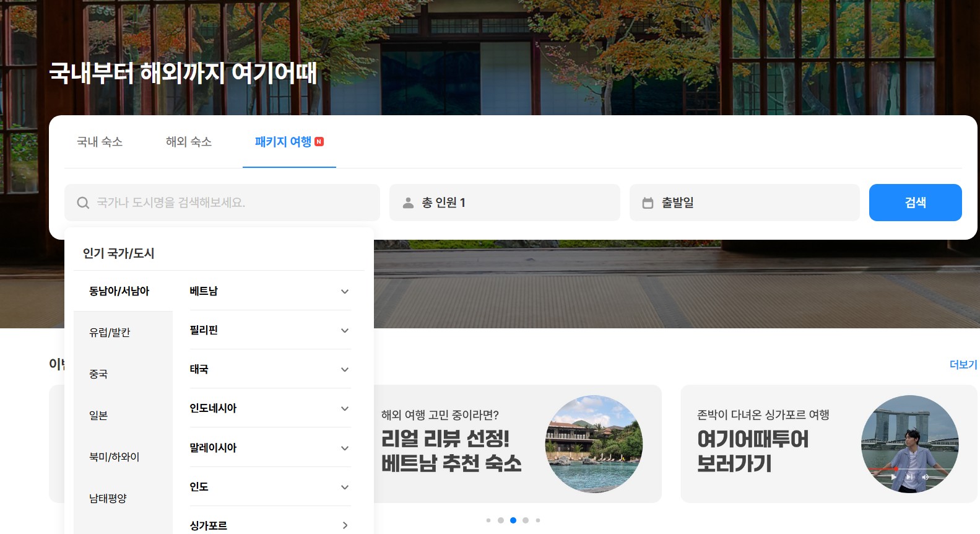Click the red N badge on 패키지 여행
Screen dimensions: 980x534
[x=319, y=142]
